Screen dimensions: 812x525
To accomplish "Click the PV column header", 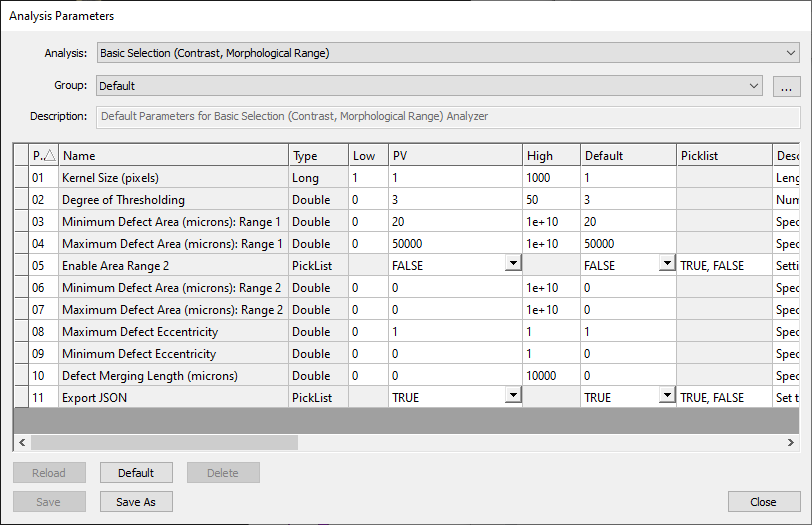I will coord(455,156).
